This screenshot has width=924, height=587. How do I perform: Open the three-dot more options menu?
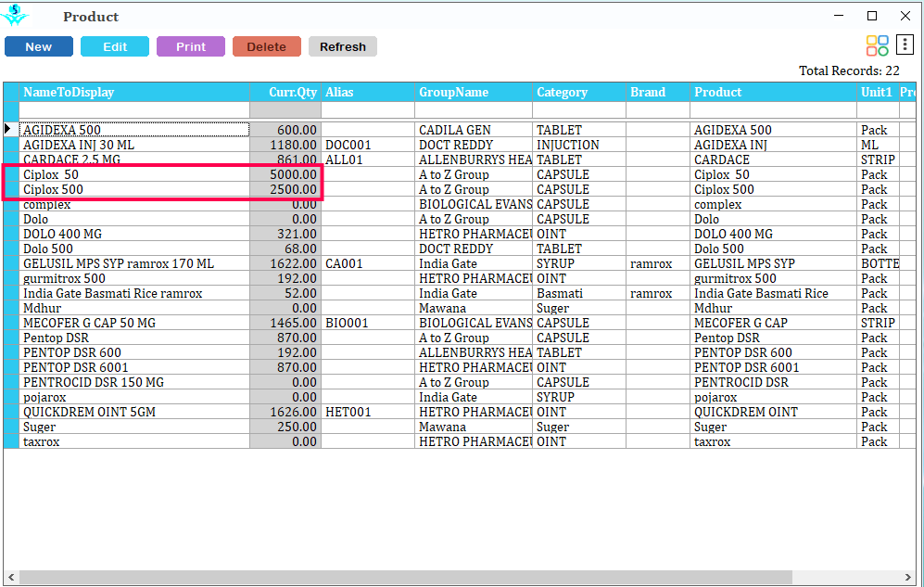pyautogui.click(x=905, y=45)
